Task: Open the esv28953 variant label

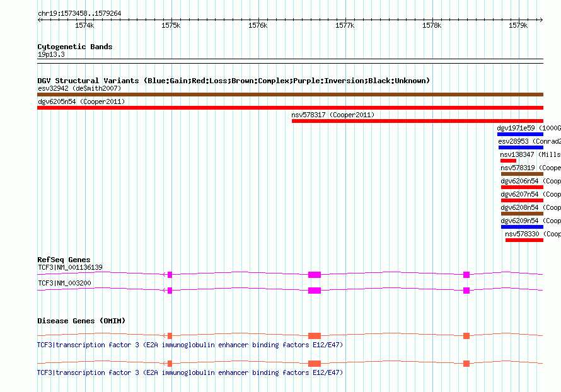Action: point(529,141)
